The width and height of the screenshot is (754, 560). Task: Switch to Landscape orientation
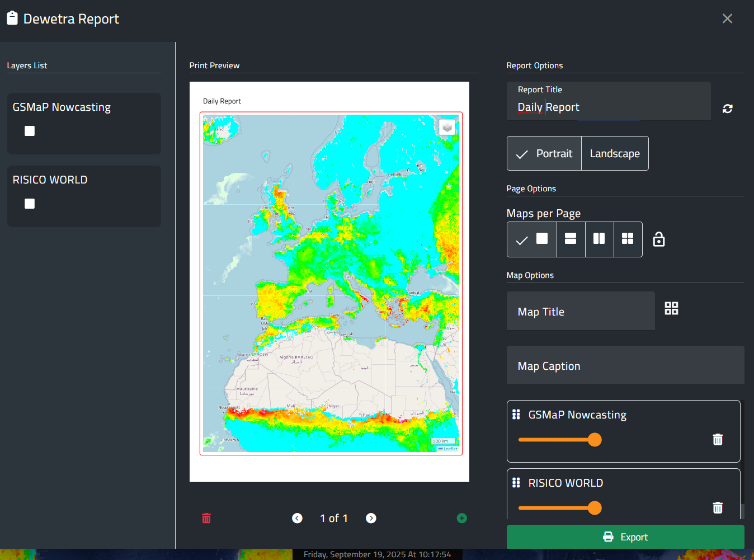(x=615, y=153)
